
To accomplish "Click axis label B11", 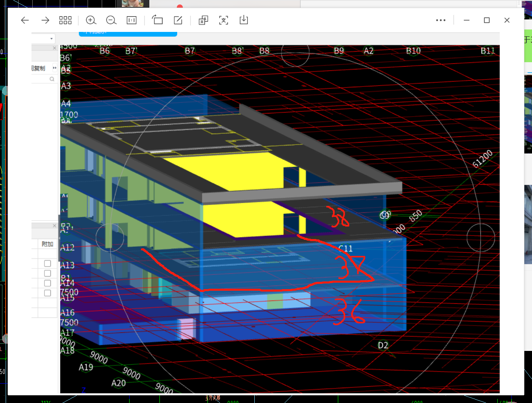I will point(488,51).
